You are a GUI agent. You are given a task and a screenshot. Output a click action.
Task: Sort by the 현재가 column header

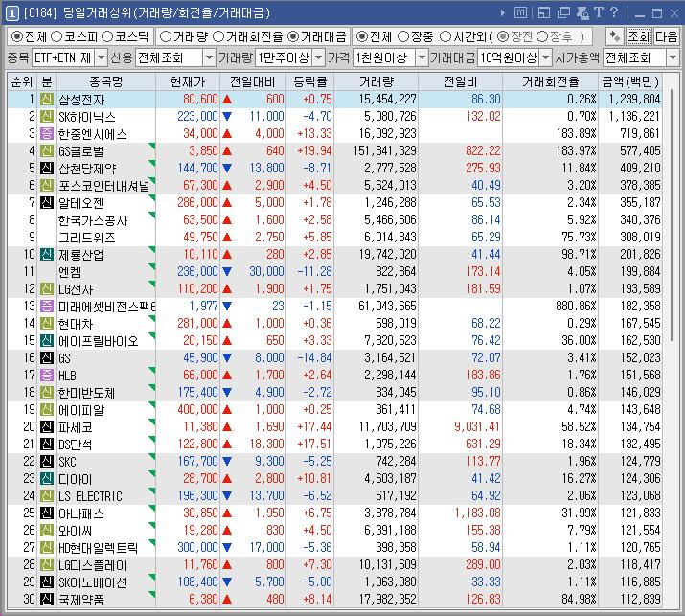click(x=188, y=81)
